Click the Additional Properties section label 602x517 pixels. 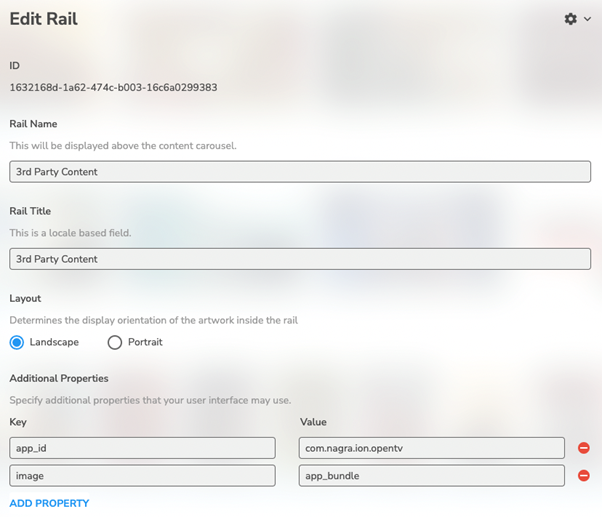[x=59, y=379]
